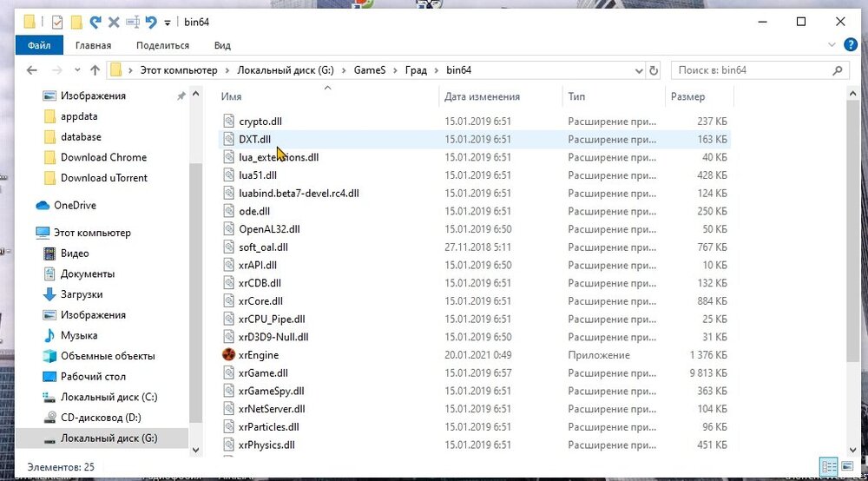868x481 pixels.
Task: Click Этот компьютер in the address bar
Action: coord(178,70)
